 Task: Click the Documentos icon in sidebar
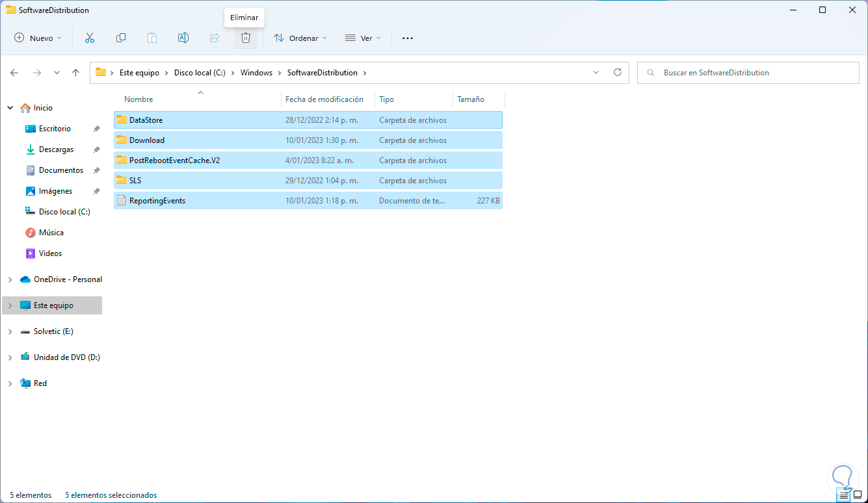[x=30, y=170]
